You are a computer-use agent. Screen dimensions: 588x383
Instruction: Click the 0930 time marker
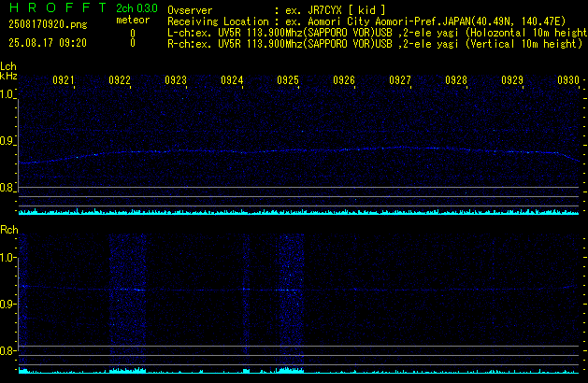(568, 80)
